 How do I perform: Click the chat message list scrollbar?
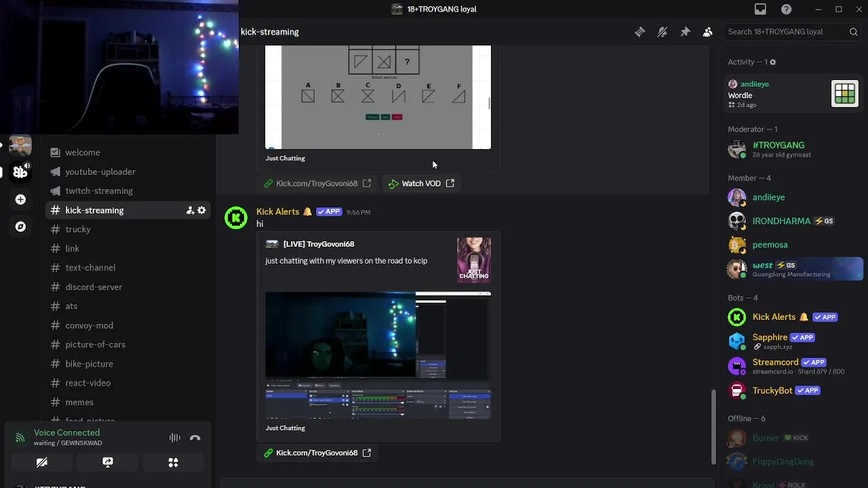(x=712, y=427)
